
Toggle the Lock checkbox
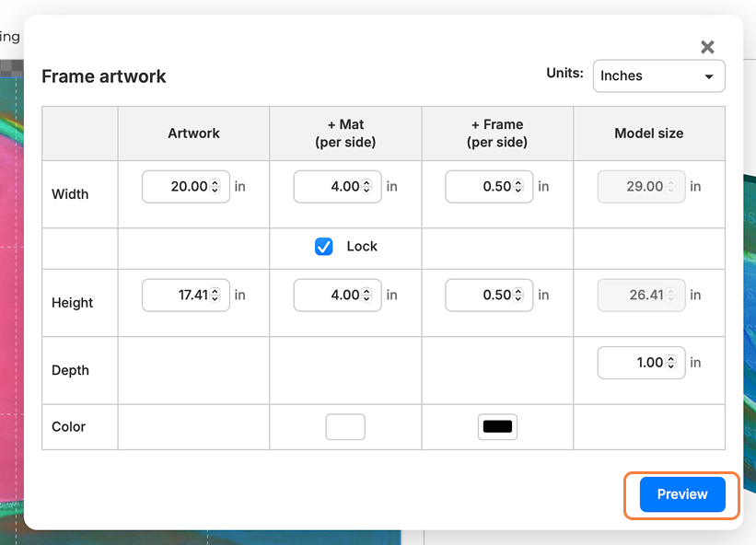pyautogui.click(x=323, y=246)
